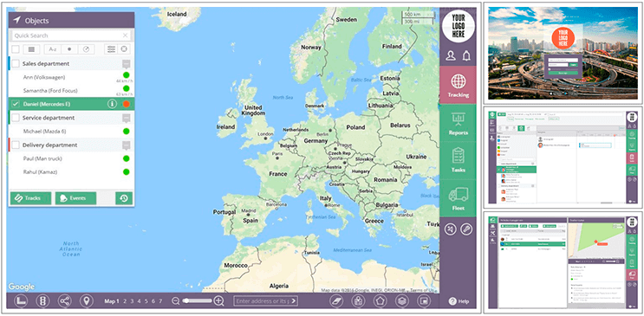Open the pentagon geofence tool
The height and width of the screenshot is (316, 644).
click(x=380, y=301)
